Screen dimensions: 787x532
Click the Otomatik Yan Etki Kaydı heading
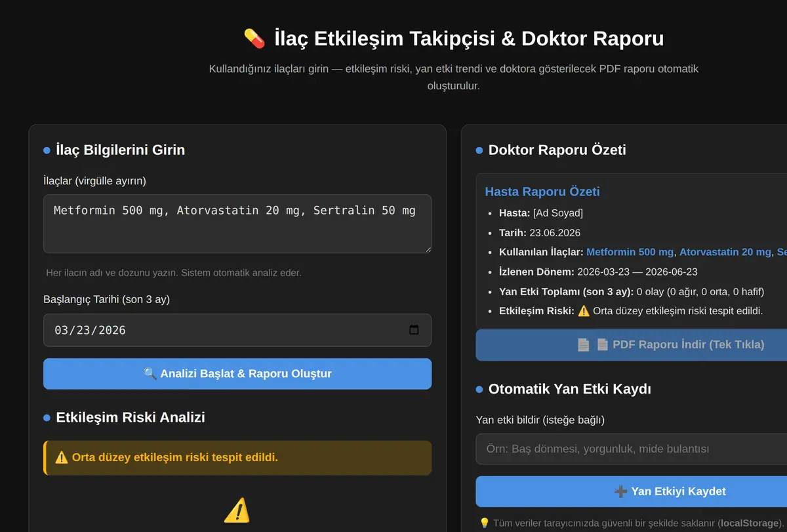570,389
